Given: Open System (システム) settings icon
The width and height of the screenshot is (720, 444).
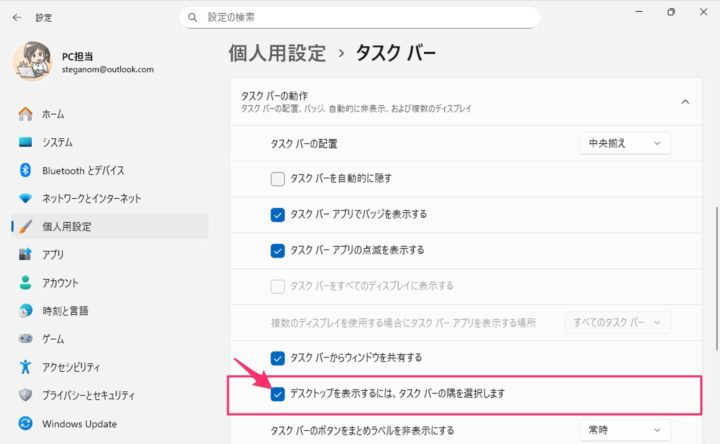Looking at the screenshot, I should 25,143.
